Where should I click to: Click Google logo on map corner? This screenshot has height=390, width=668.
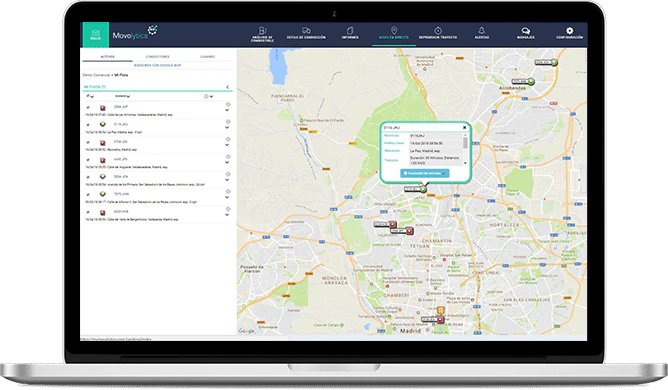[x=246, y=331]
